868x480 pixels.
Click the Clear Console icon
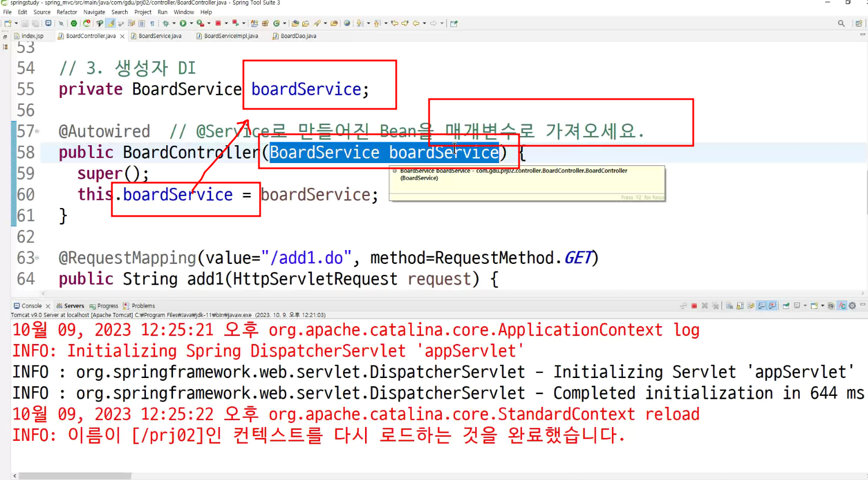click(x=730, y=306)
